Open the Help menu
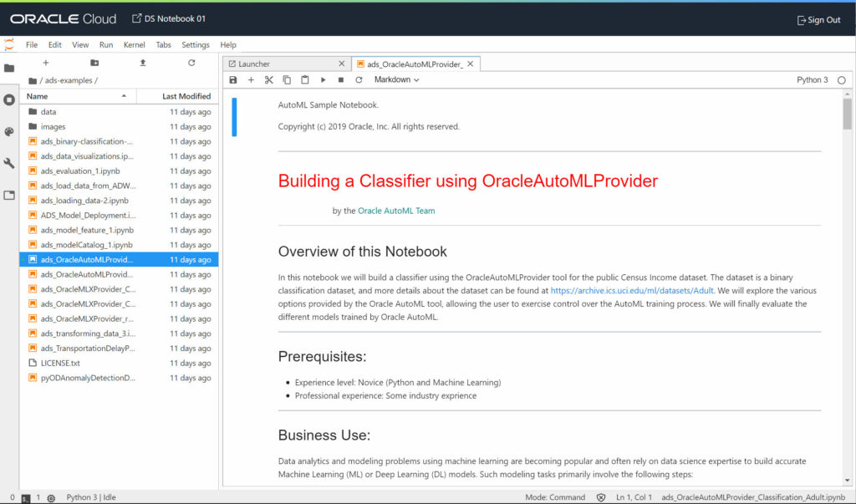Screen dimensions: 856x504 coord(228,45)
